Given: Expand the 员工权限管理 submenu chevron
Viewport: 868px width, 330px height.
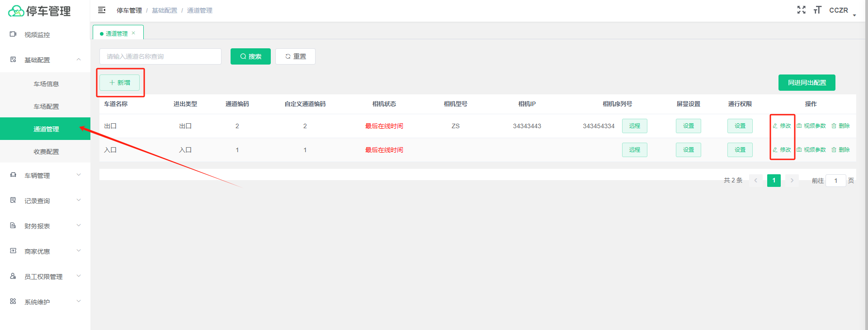Looking at the screenshot, I should (79, 276).
